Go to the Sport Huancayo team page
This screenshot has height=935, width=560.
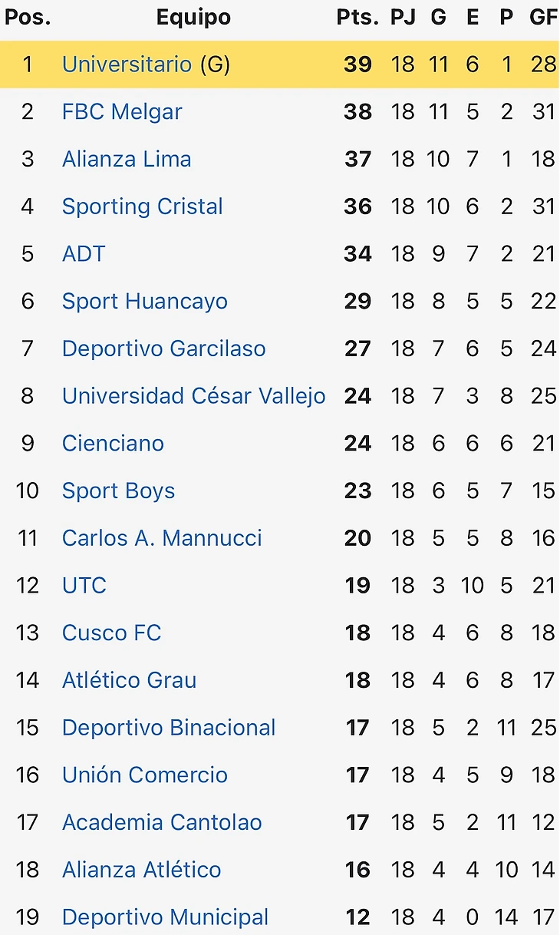[x=145, y=301]
